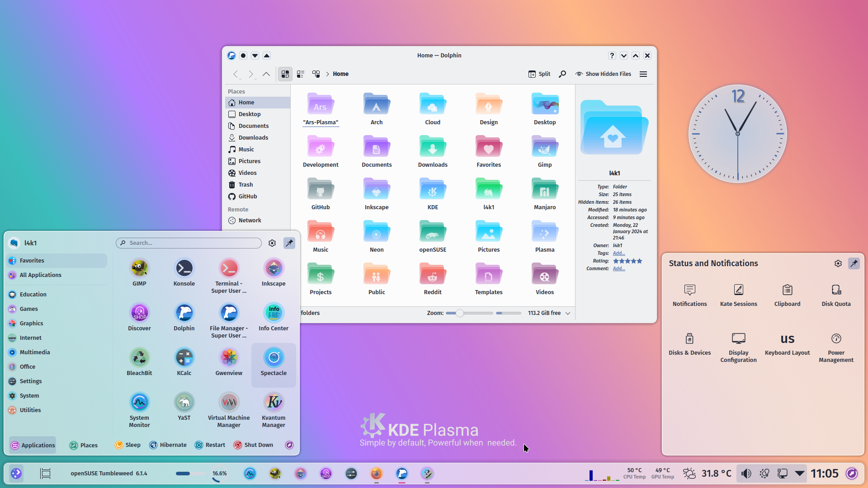Click the launcher search field
The image size is (868, 488).
click(x=189, y=243)
